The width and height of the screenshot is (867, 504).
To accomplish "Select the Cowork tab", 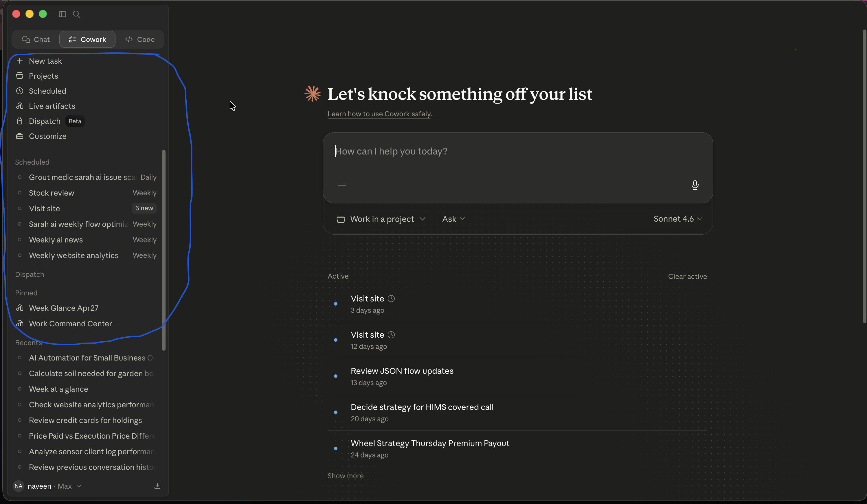I will (x=87, y=39).
